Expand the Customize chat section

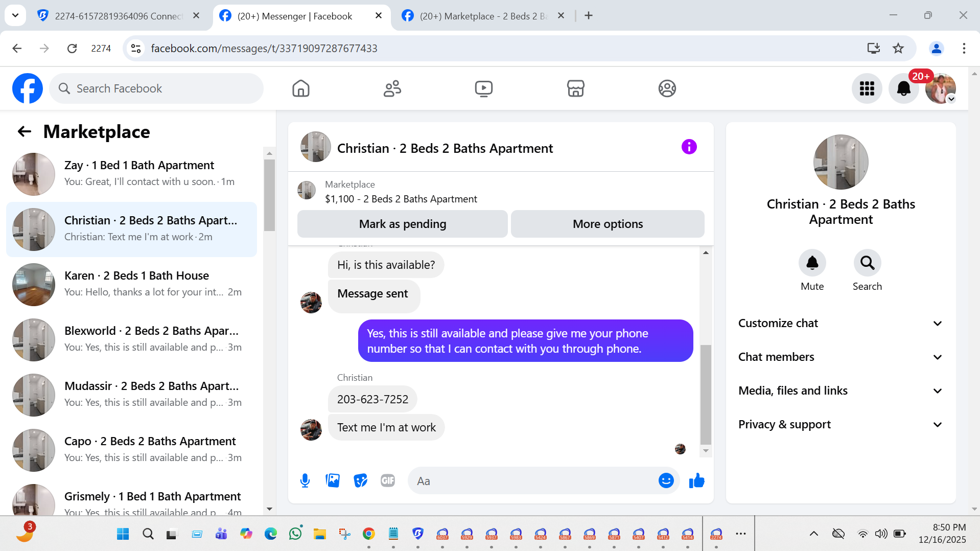point(841,323)
